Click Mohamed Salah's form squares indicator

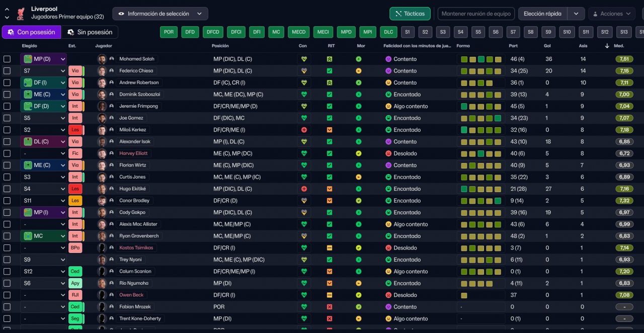pyautogui.click(x=481, y=59)
